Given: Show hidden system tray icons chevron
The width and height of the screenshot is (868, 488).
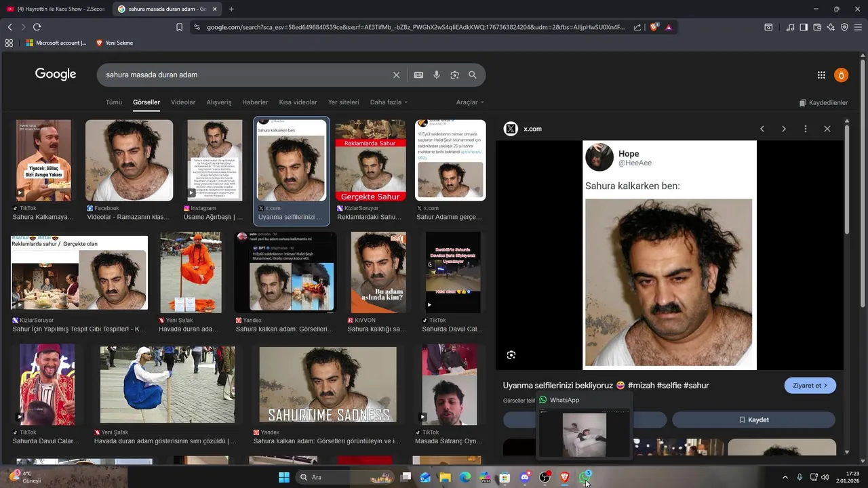Looking at the screenshot, I should click(785, 477).
